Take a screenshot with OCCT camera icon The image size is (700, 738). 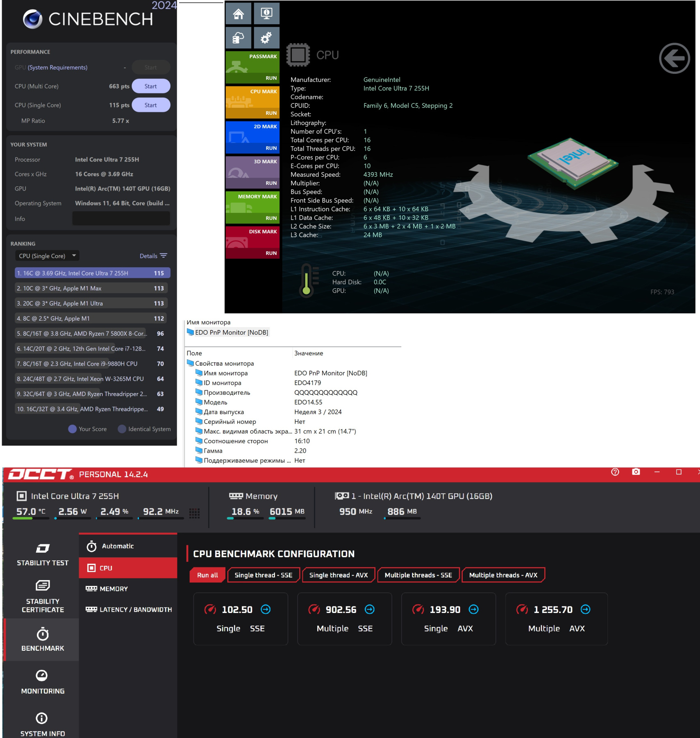pyautogui.click(x=636, y=472)
